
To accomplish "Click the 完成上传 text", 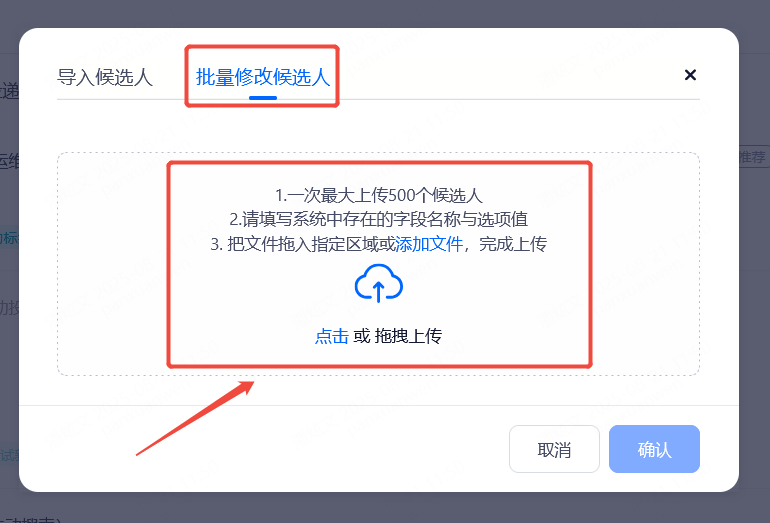I will (513, 244).
